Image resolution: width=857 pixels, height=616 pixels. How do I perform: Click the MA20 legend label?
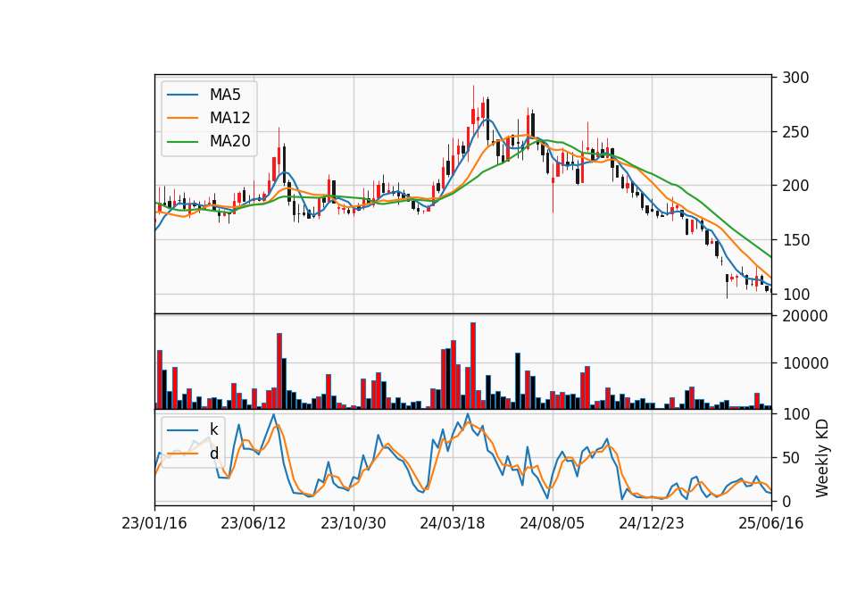point(229,141)
